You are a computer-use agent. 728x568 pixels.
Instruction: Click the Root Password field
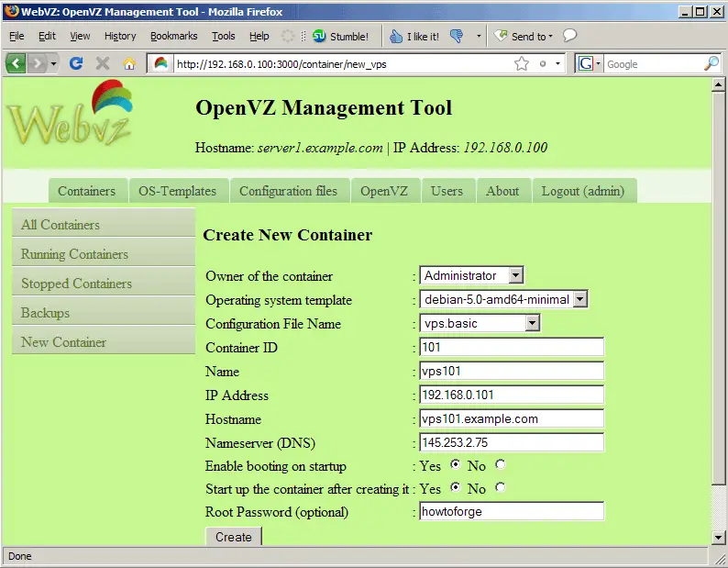click(x=512, y=511)
